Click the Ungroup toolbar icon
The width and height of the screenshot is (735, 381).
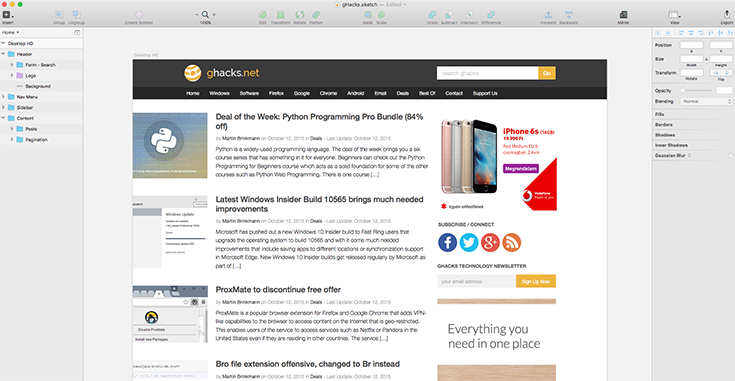(76, 15)
